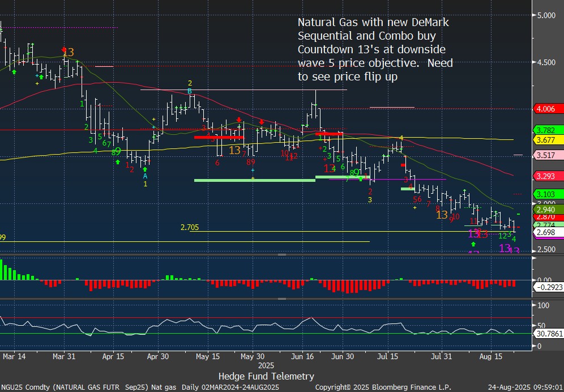This screenshot has width=564, height=392.
Task: Click the white 2.698 last price label
Action: point(548,232)
